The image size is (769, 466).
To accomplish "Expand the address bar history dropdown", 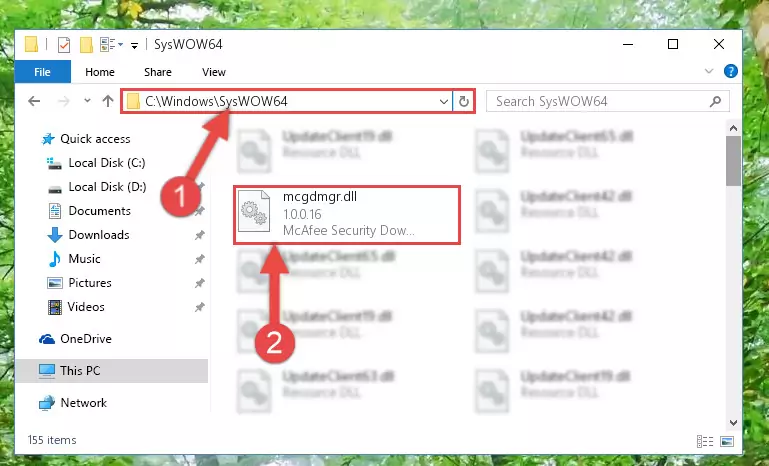I will pos(443,102).
